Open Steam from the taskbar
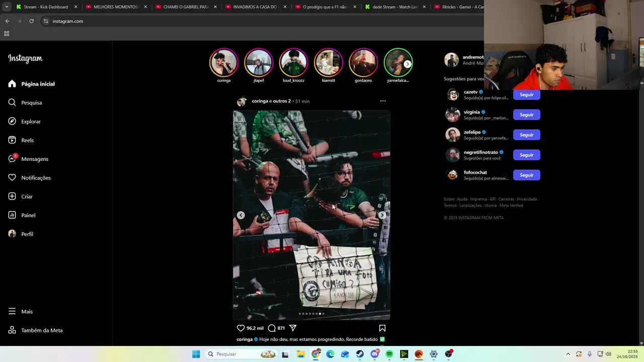The height and width of the screenshot is (362, 644). tap(360, 354)
